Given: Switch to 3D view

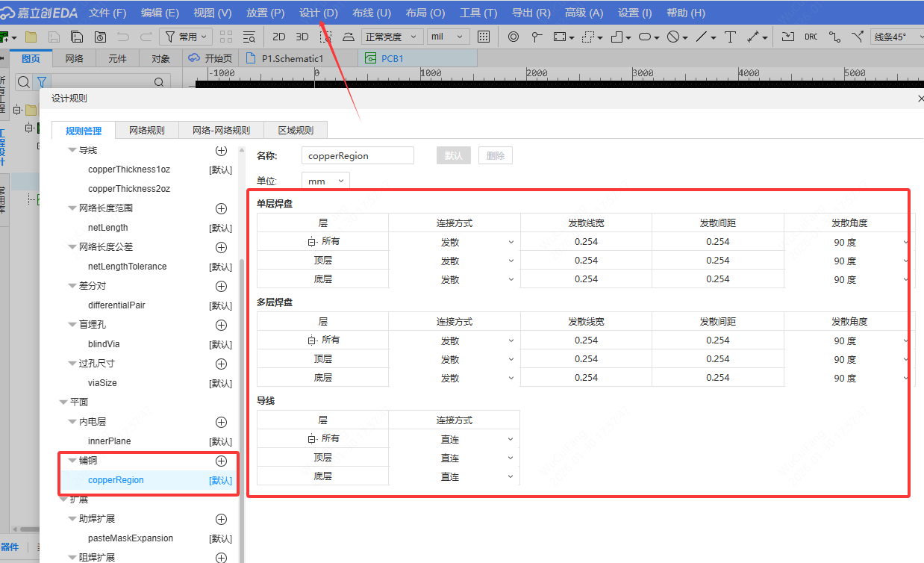Looking at the screenshot, I should (302, 37).
